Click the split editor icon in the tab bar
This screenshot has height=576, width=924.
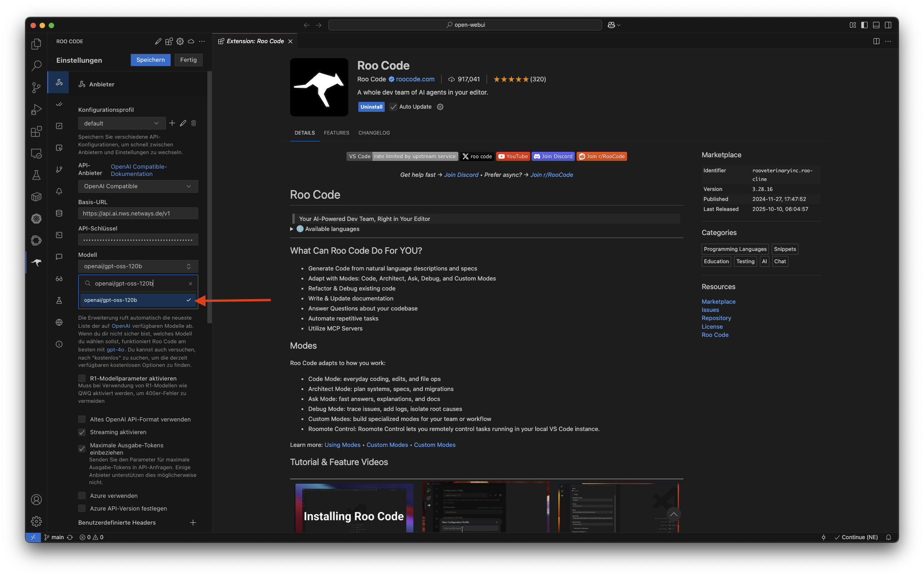click(876, 41)
